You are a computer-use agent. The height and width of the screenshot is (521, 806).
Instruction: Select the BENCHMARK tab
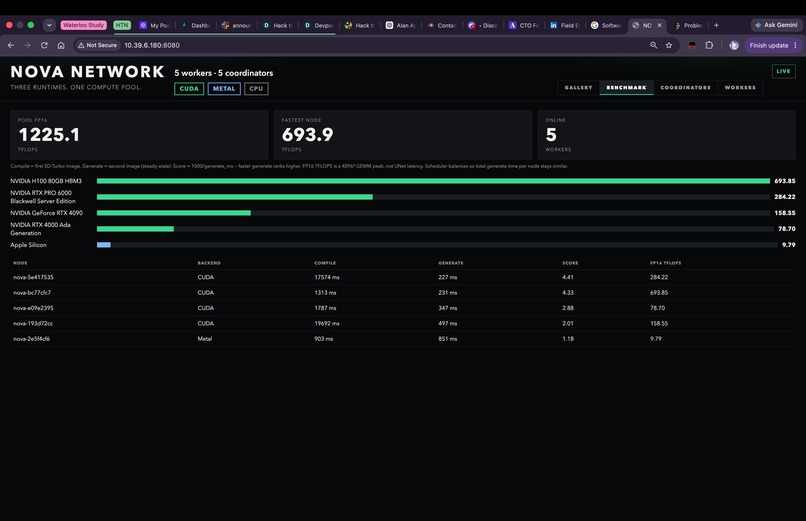click(626, 87)
